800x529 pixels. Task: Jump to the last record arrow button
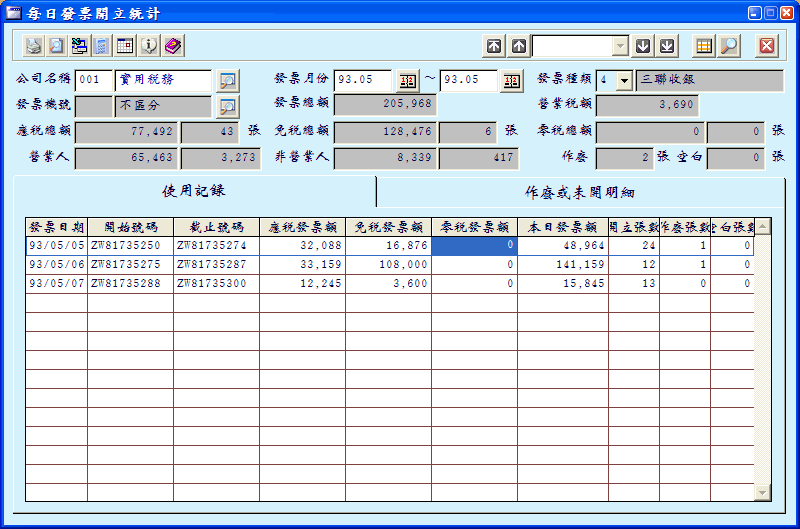click(667, 46)
